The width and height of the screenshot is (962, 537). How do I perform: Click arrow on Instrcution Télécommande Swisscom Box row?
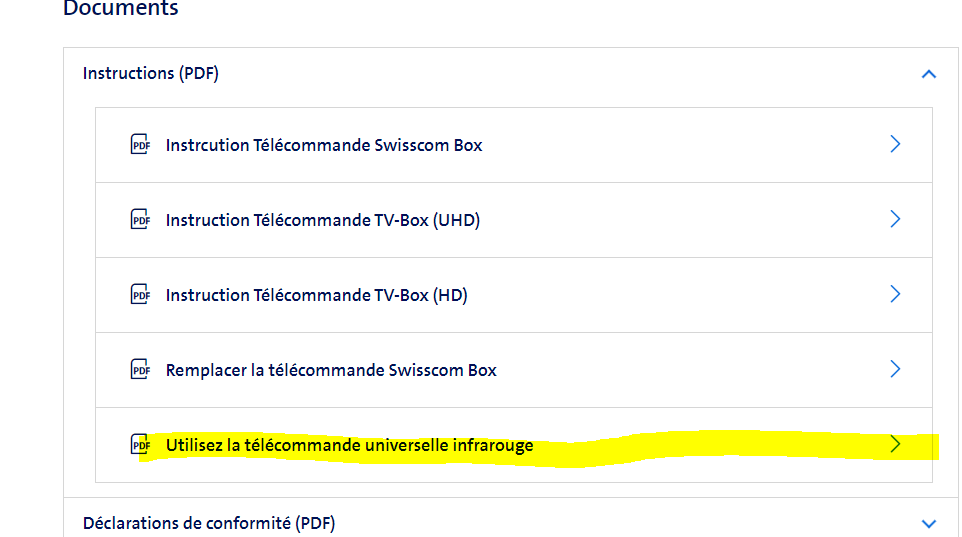pos(895,144)
